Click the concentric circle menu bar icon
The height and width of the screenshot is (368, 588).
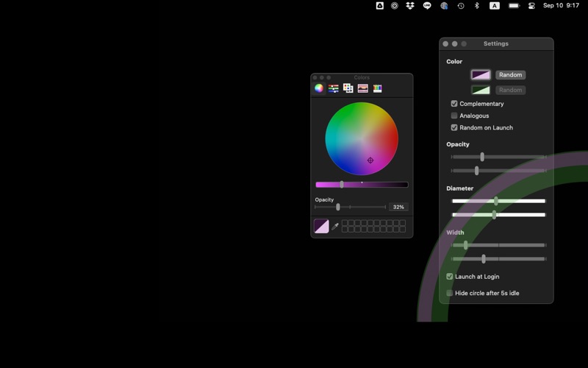coord(395,6)
